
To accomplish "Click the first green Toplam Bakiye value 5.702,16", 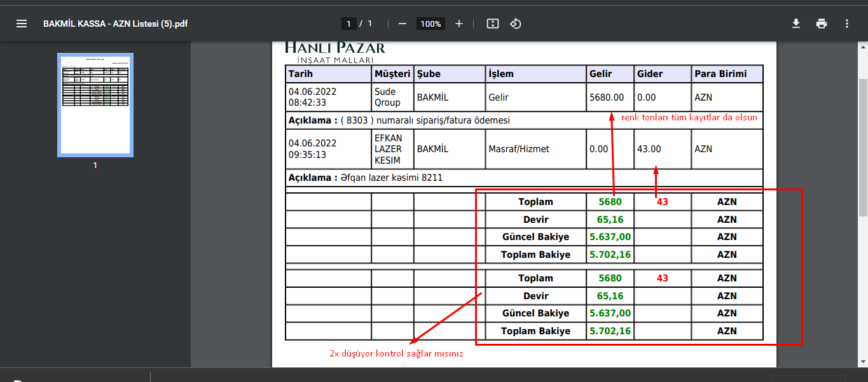I will pos(610,255).
